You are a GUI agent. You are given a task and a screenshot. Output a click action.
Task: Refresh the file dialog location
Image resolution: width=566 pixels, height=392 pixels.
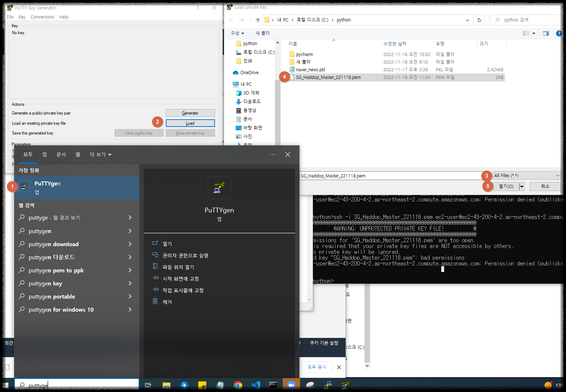pyautogui.click(x=479, y=20)
